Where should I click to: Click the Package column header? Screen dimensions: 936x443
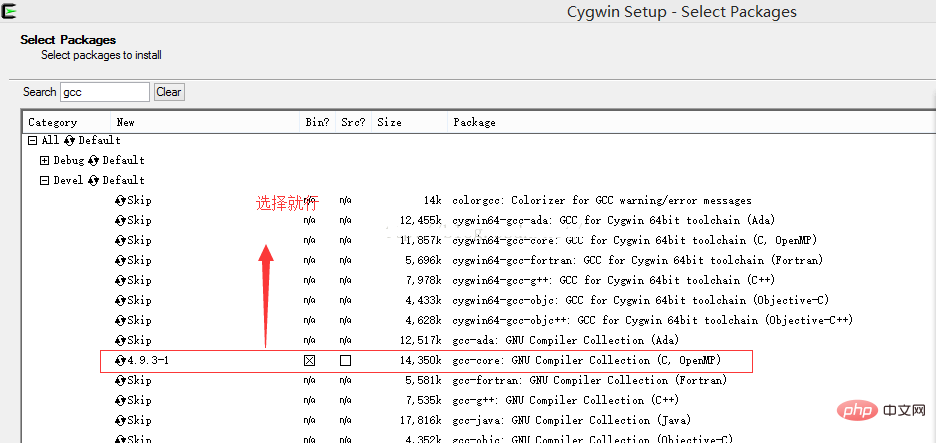[691, 122]
